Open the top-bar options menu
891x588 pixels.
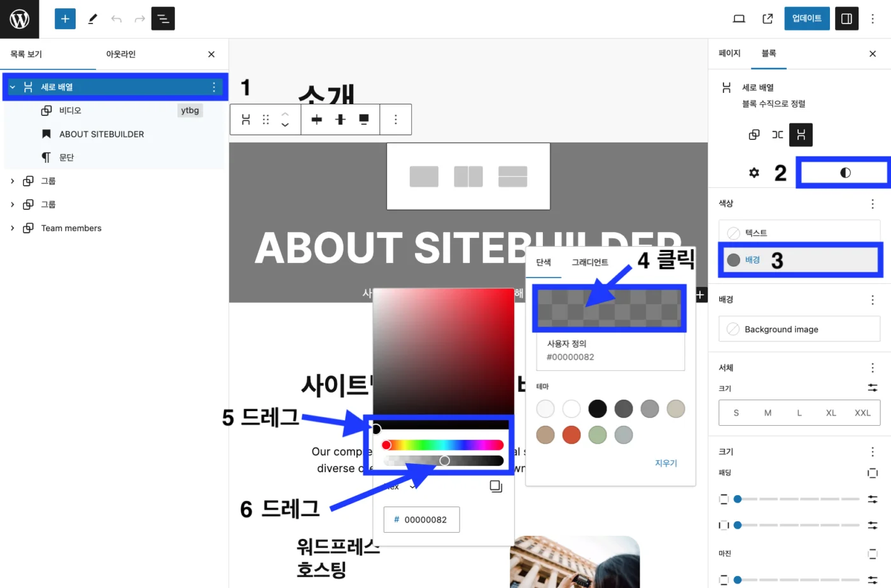point(873,19)
